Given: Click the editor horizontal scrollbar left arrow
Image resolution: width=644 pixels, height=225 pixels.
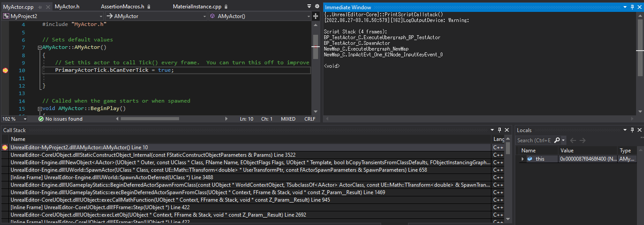Looking at the screenshot, I should (x=116, y=119).
